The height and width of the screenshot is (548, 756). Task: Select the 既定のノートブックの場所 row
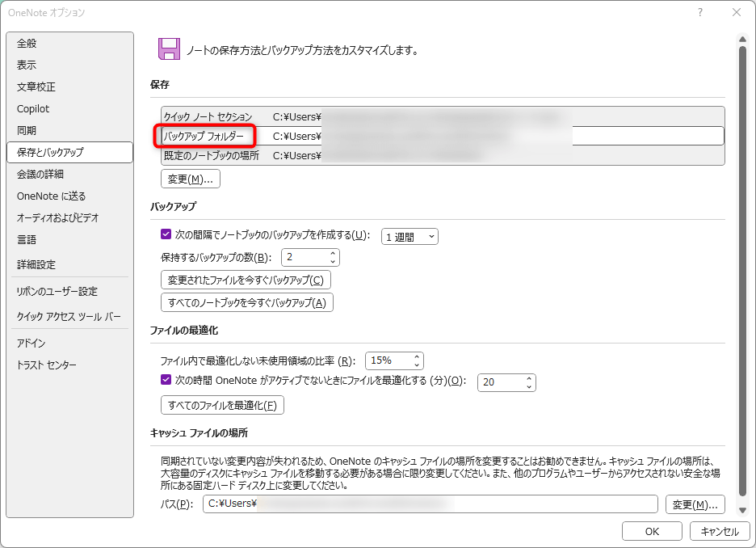click(x=443, y=155)
